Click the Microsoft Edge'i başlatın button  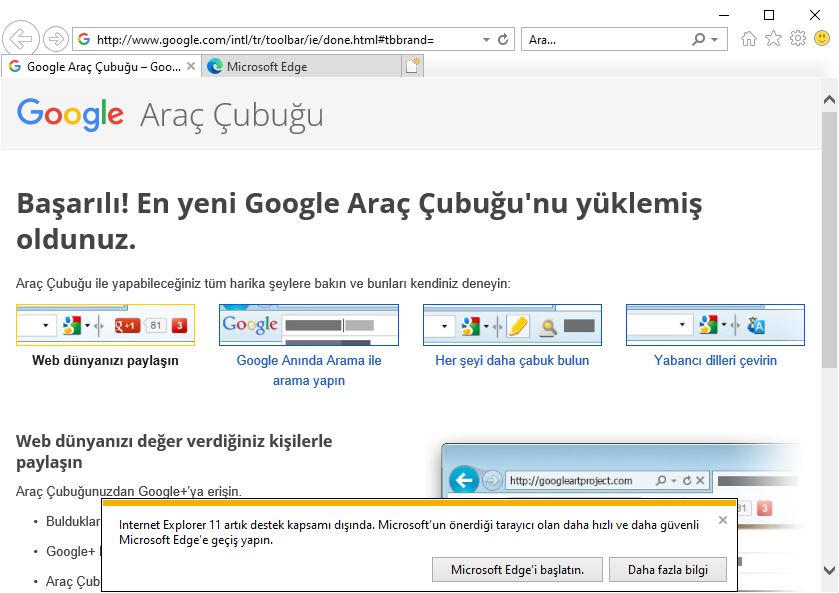point(517,569)
